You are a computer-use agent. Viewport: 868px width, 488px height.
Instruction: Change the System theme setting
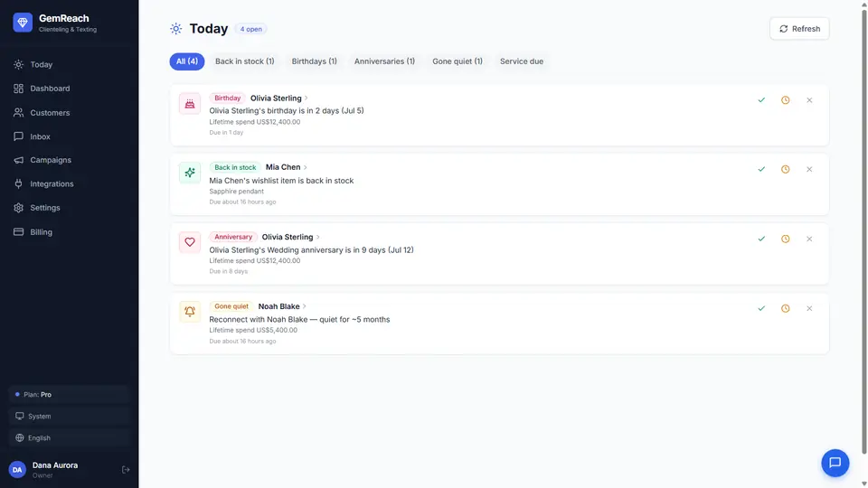[x=70, y=416]
